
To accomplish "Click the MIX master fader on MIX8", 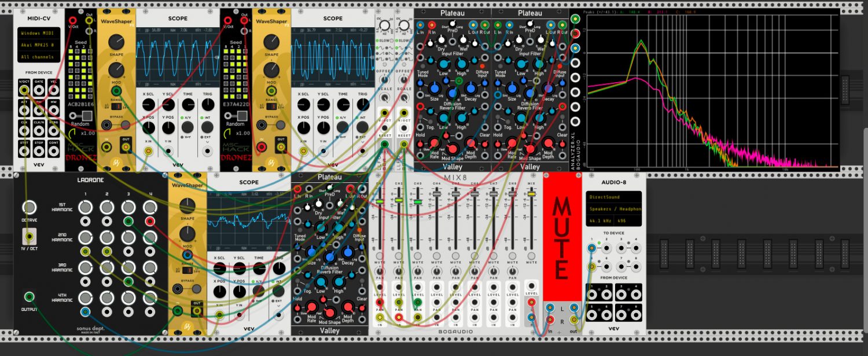I will click(x=531, y=194).
